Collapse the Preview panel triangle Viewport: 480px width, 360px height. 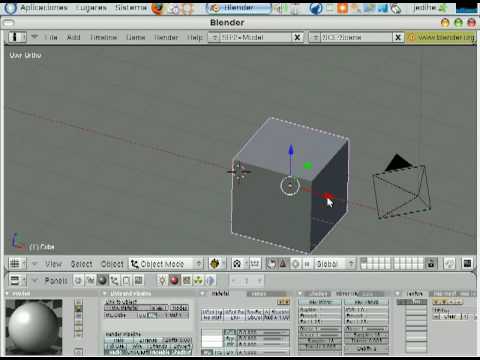click(7, 294)
